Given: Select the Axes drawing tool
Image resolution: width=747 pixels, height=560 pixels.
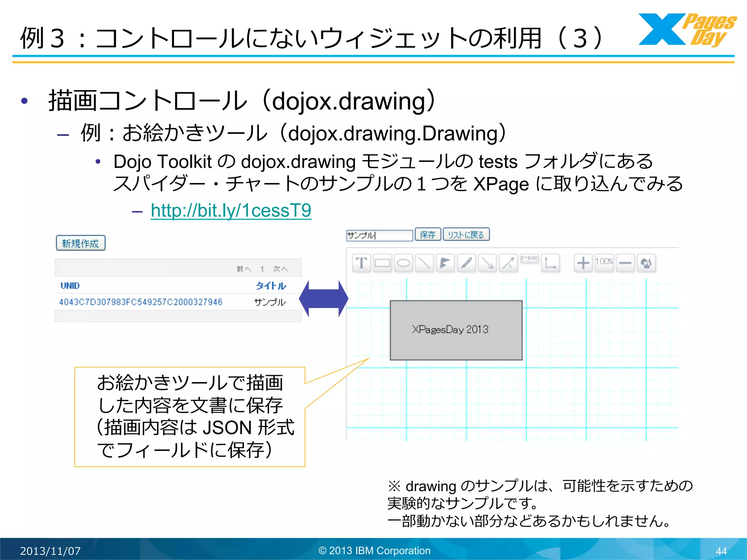Looking at the screenshot, I should [550, 263].
